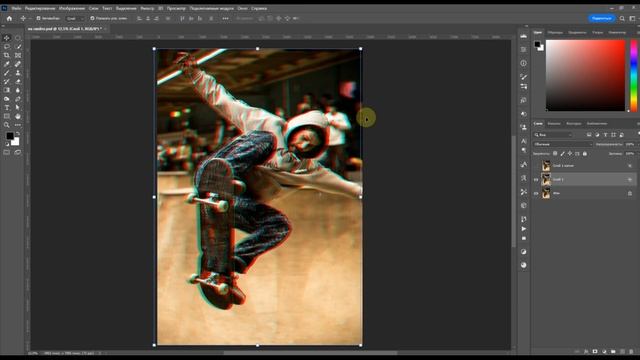Switch to the Channels tab next to Layers
Screen dimensions: 640x360
tap(554, 123)
